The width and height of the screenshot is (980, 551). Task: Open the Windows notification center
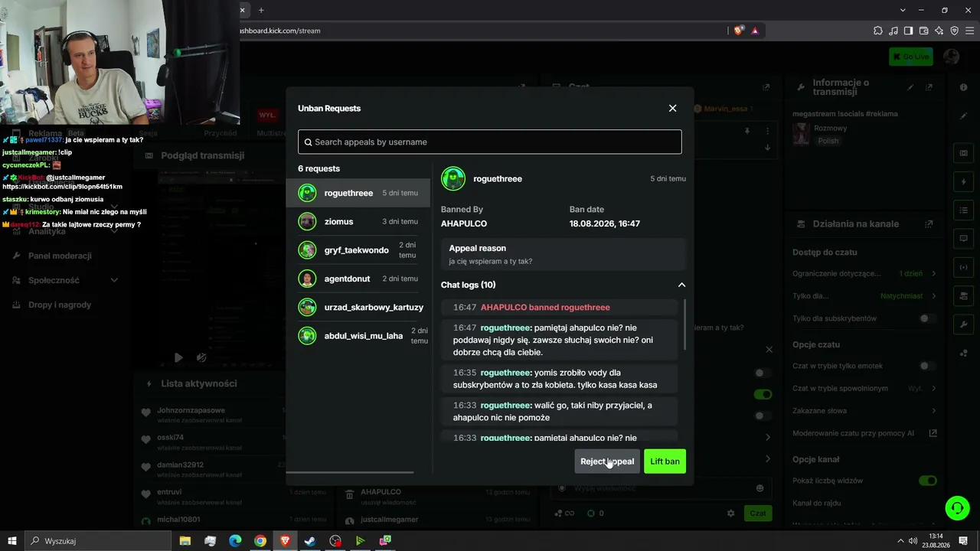(x=963, y=541)
